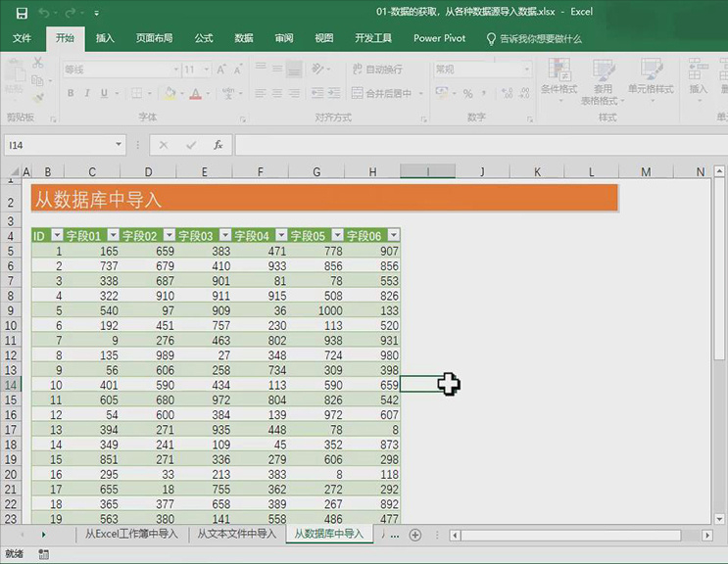Open the font size dropdown showing 11
The height and width of the screenshot is (564, 728).
207,70
